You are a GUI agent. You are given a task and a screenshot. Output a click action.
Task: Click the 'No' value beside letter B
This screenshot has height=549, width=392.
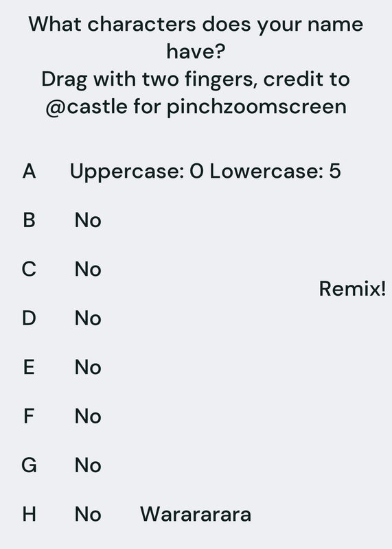pos(88,220)
